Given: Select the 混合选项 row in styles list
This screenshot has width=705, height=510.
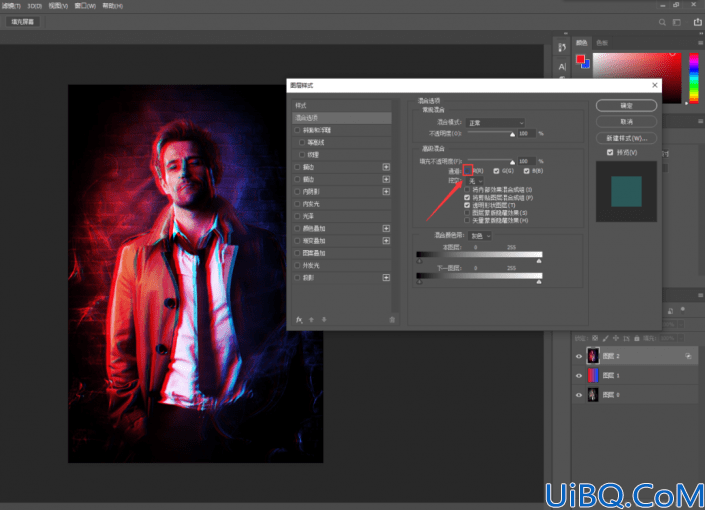Looking at the screenshot, I should (342, 118).
